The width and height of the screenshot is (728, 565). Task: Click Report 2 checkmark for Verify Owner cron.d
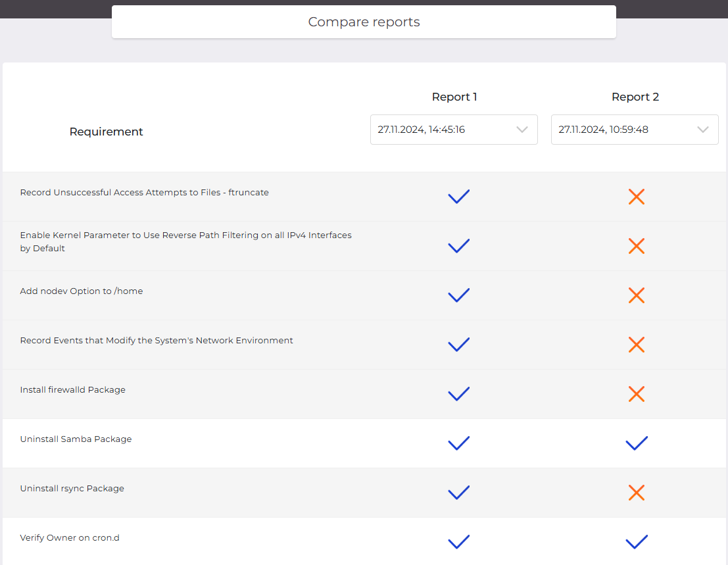(x=636, y=542)
